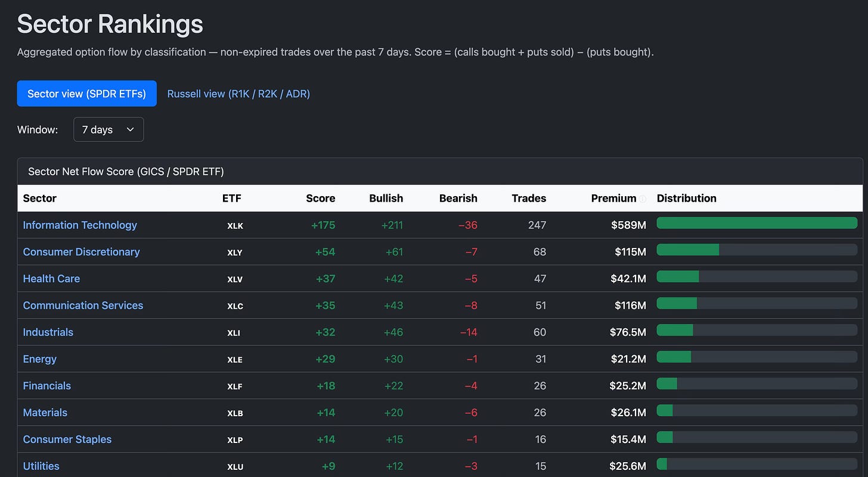Sort table by Trades column header
This screenshot has height=477, width=868.
529,198
